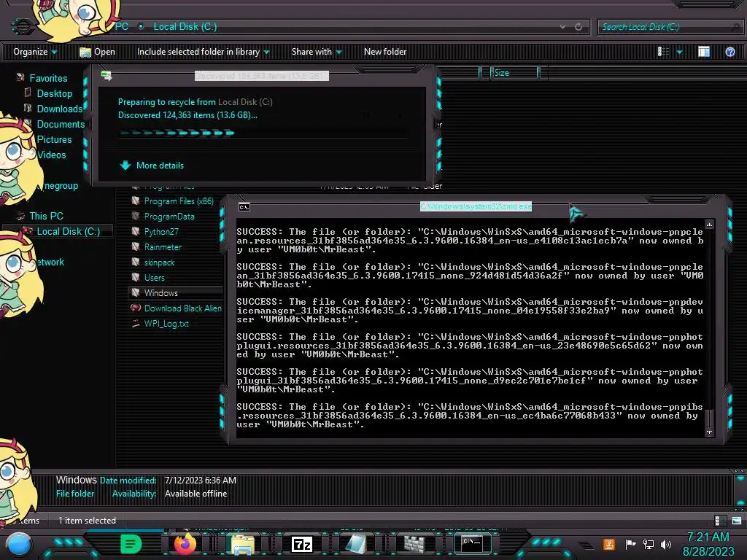Viewport: 747px width, 560px height.
Task: Click Local Disk (C:) breadcrumb in address bar
Action: click(x=185, y=27)
